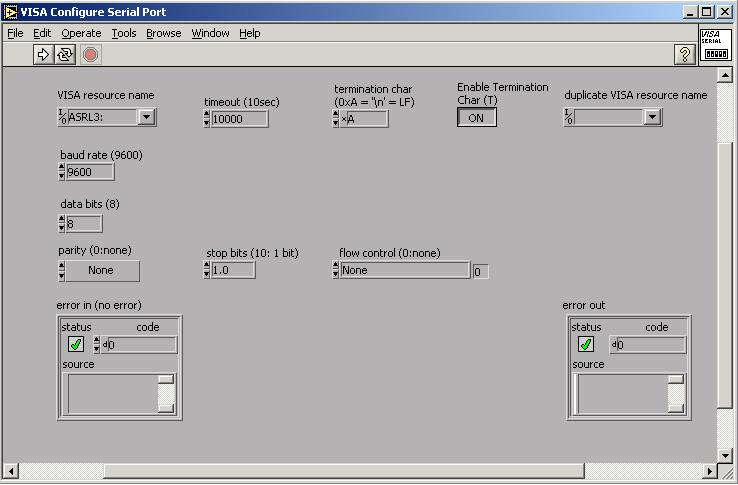Open the File menu
The height and width of the screenshot is (485, 738).
(15, 33)
